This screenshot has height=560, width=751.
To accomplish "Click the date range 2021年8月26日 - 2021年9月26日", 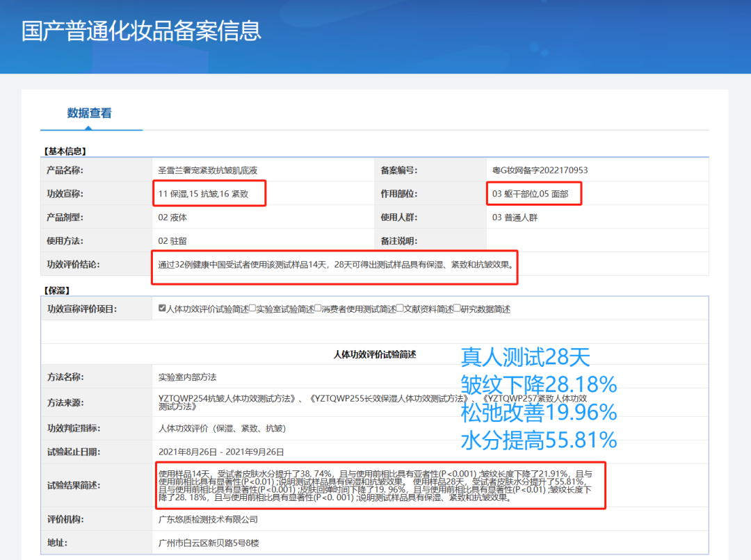I will point(221,452).
